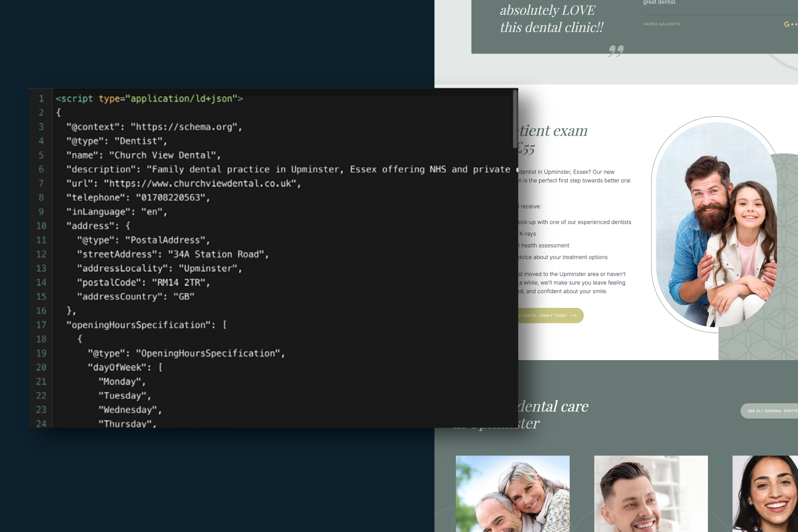This screenshot has height=532, width=798.
Task: Click line number 20 in the gutter
Action: pos(41,367)
